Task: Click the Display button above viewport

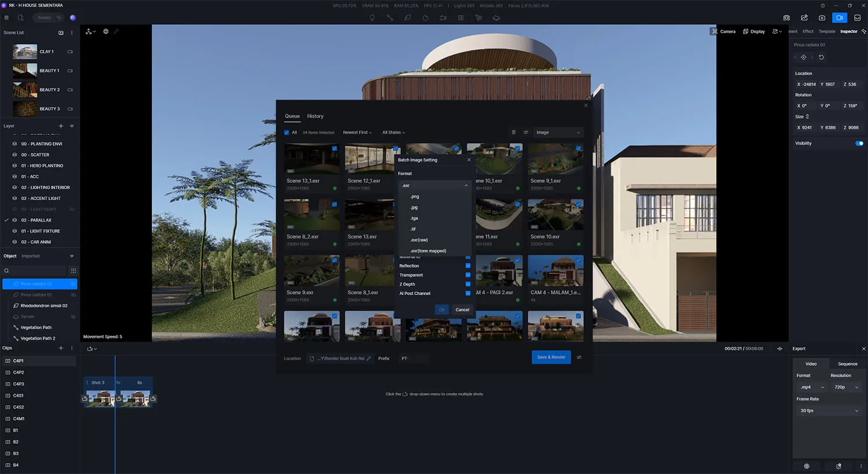Action: [754, 31]
